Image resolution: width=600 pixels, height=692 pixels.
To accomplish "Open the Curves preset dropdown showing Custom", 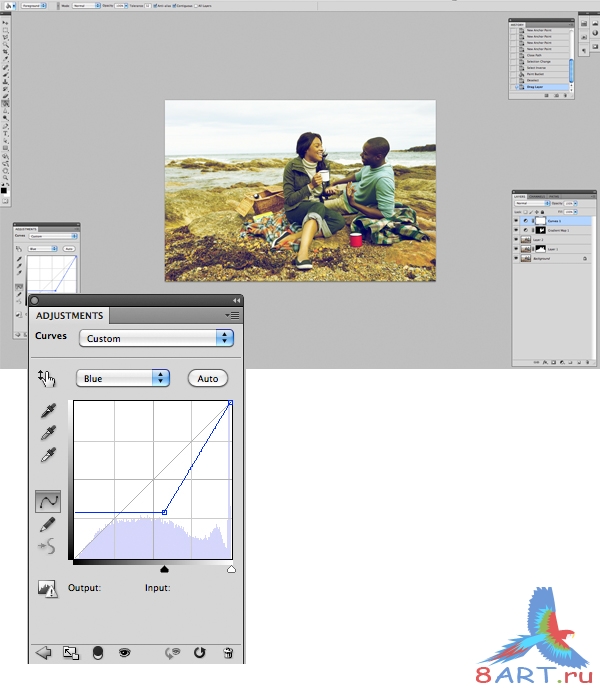I will (x=156, y=338).
